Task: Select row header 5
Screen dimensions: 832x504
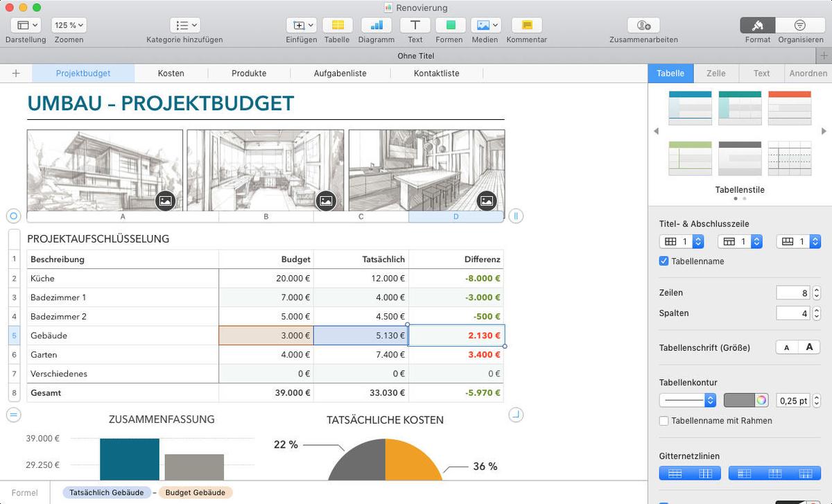Action: [x=14, y=336]
